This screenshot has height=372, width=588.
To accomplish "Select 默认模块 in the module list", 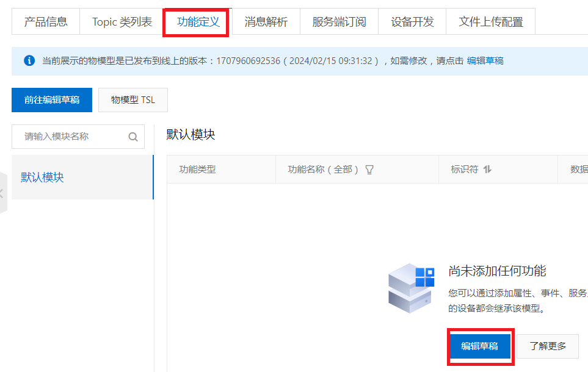I will tap(43, 177).
